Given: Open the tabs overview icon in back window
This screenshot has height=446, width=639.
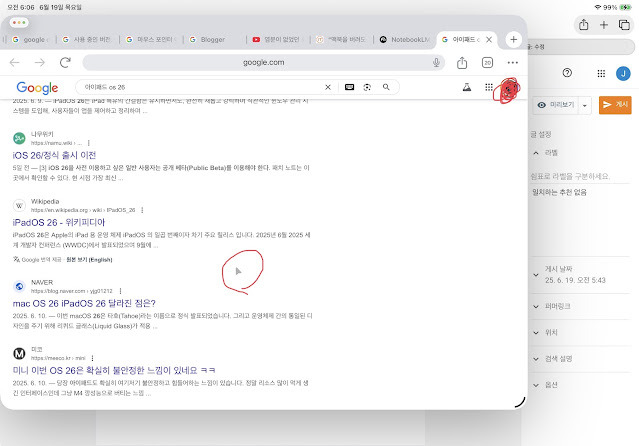Looking at the screenshot, I should click(x=624, y=25).
